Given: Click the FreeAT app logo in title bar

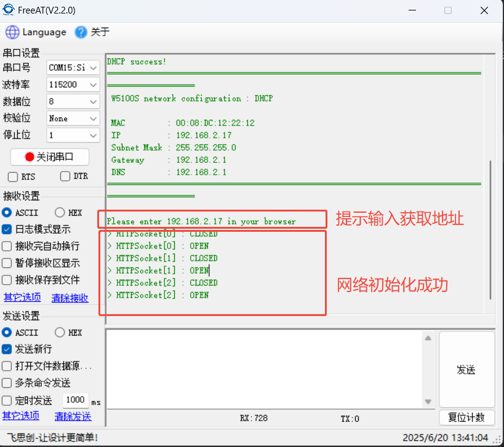Looking at the screenshot, I should (9, 10).
